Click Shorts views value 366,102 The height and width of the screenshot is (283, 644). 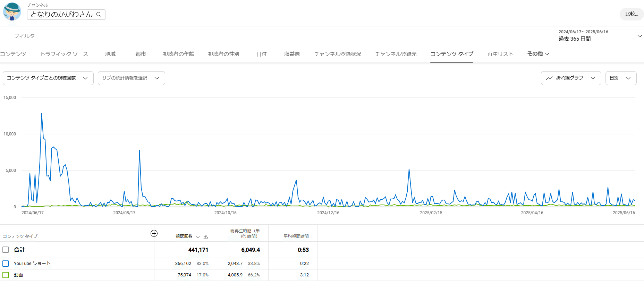pyautogui.click(x=183, y=264)
